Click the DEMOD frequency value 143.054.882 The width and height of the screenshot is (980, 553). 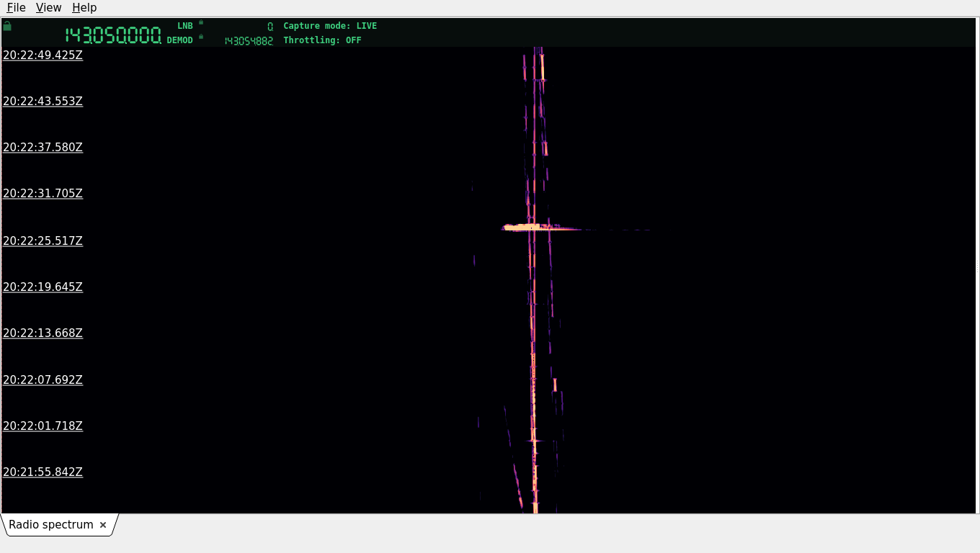249,41
